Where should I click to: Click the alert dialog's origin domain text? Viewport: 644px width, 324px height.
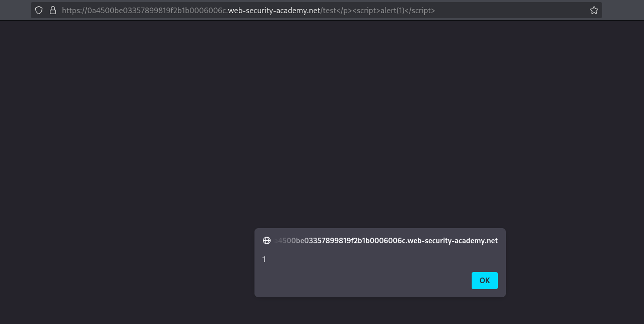387,241
